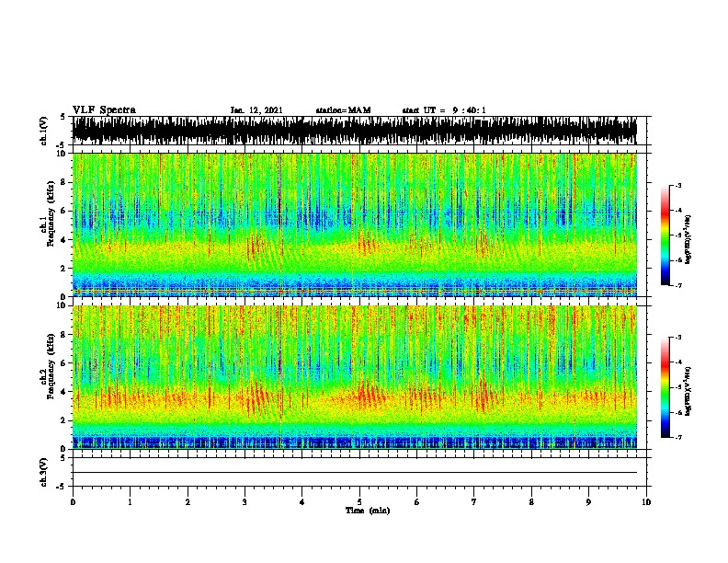Click the "station=MAM" header label
Screen dimensions: 728x563
(x=343, y=110)
